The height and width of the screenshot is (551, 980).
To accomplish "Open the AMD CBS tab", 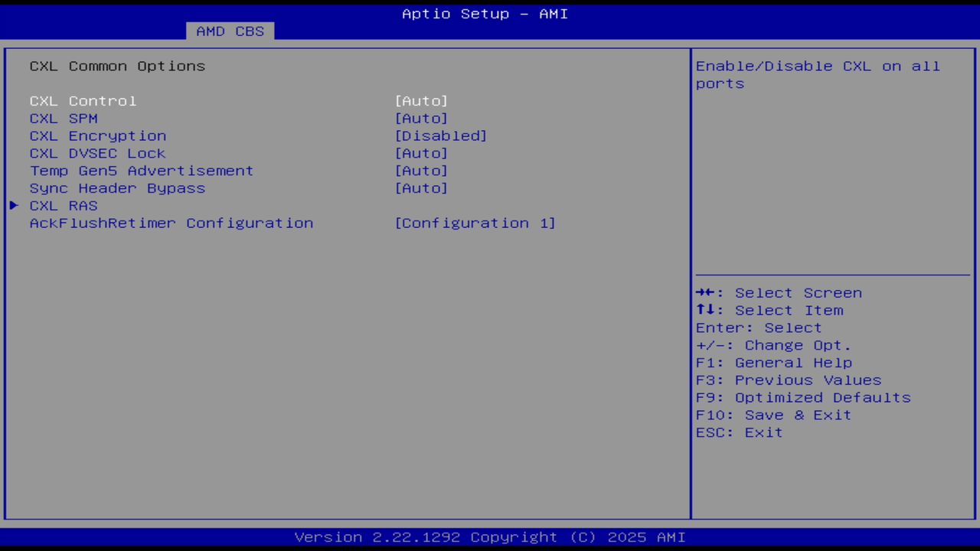I will (230, 31).
